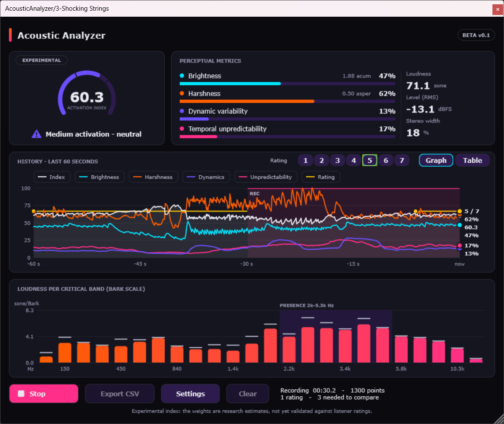Viewport: 504px width, 424px height.
Task: Click the Harshness progress bar
Action: 287,102
